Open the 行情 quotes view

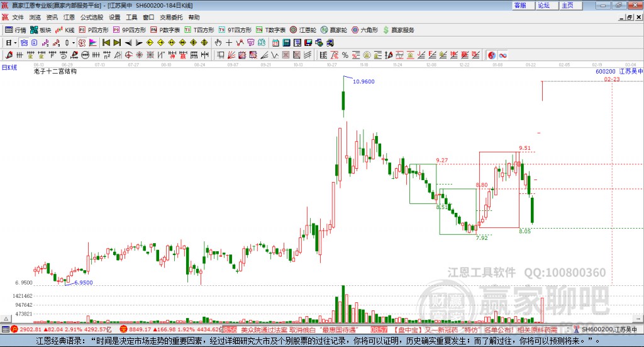15,30
